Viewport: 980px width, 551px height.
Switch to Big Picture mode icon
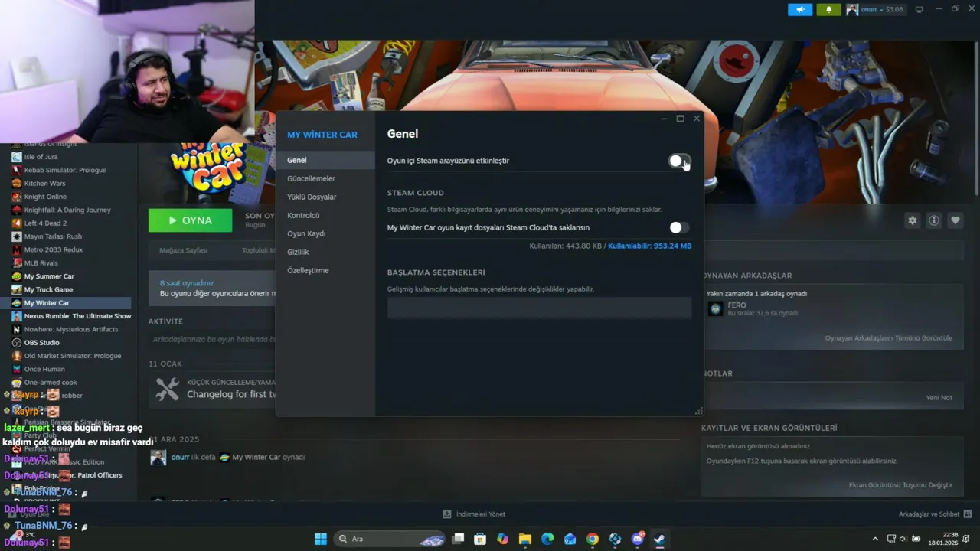click(920, 10)
